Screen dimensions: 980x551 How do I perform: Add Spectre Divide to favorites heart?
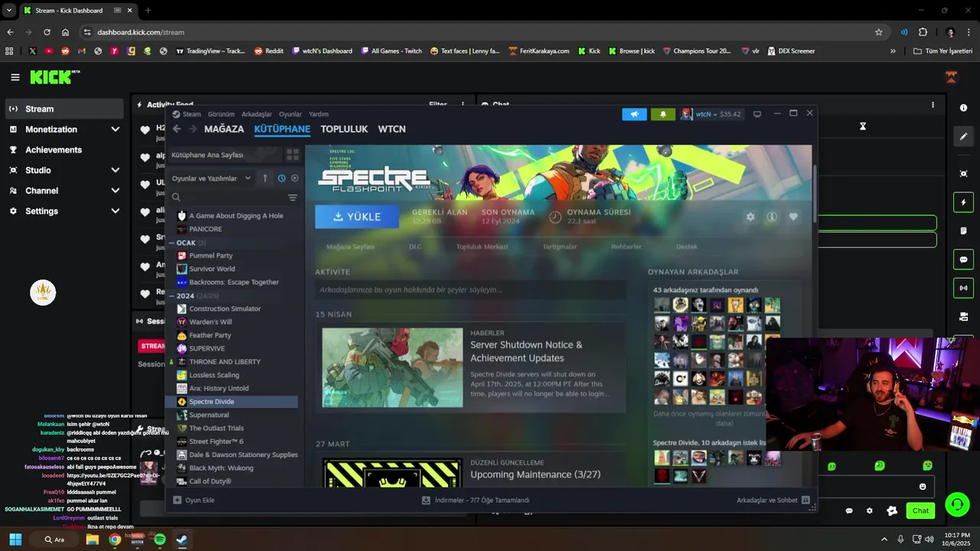pos(793,217)
